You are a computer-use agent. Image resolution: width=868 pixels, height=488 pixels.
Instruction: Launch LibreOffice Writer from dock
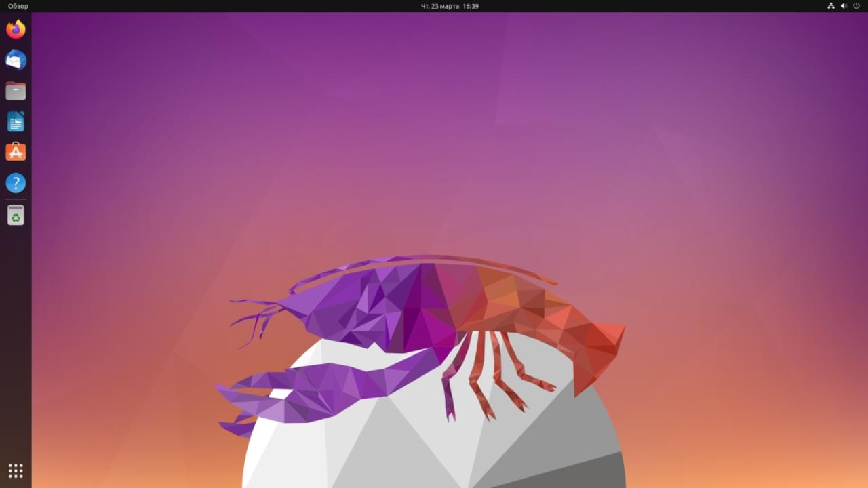(x=16, y=121)
